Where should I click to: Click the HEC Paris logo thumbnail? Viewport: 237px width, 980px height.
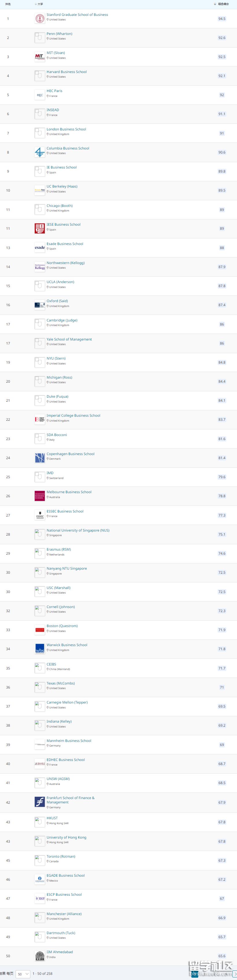[40, 95]
